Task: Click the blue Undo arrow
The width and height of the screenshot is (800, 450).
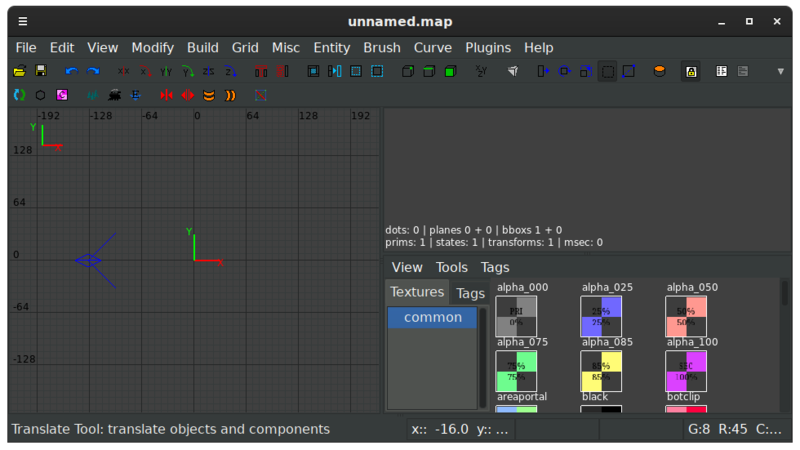Action: coord(71,71)
